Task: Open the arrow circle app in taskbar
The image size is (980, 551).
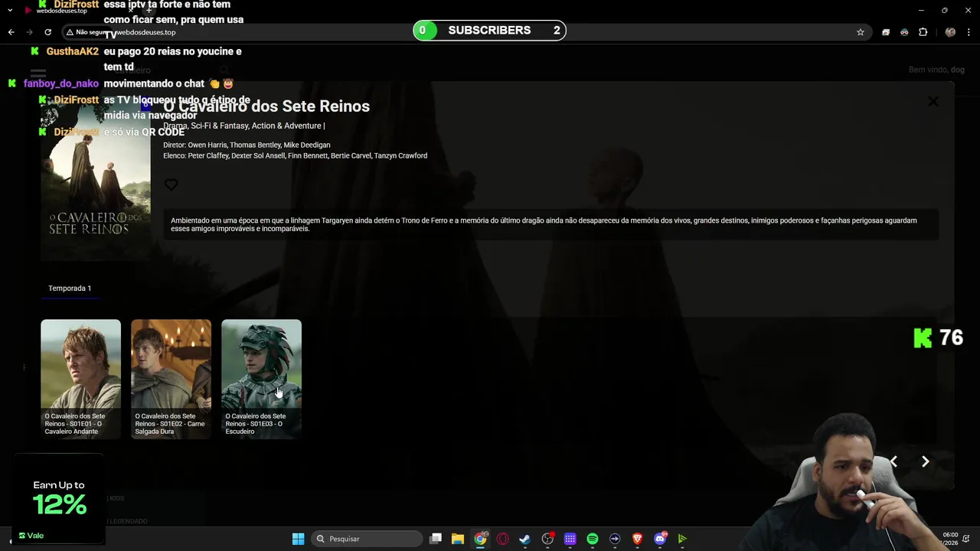Action: 615,539
